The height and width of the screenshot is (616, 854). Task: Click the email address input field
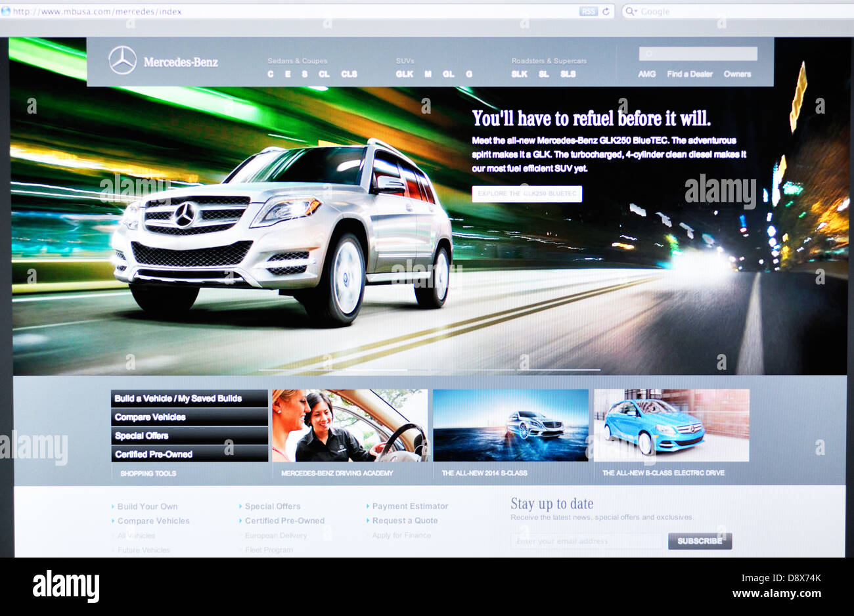click(x=587, y=541)
